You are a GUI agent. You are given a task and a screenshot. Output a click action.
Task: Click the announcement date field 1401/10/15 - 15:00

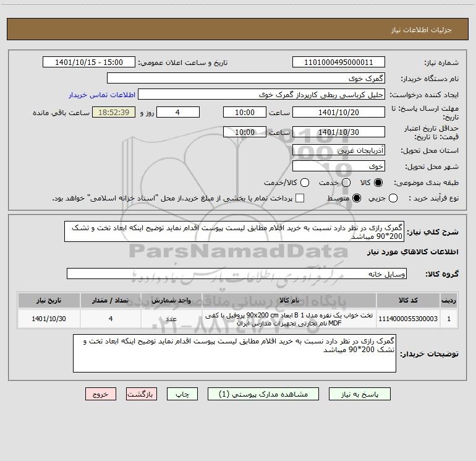[x=89, y=62]
